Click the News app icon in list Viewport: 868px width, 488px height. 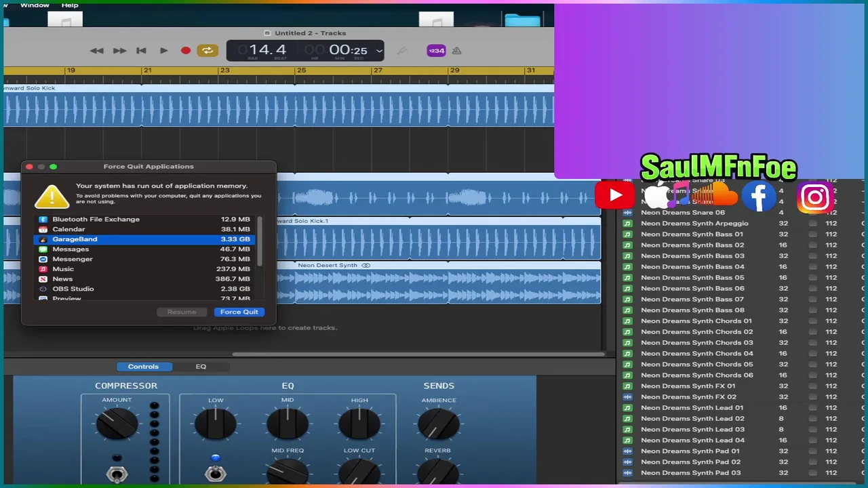(43, 279)
